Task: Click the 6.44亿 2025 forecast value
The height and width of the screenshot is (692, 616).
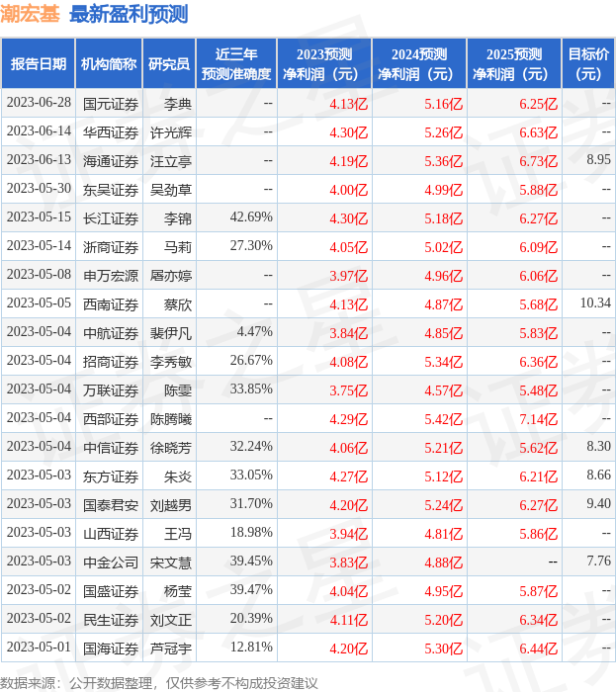Action: (x=538, y=649)
